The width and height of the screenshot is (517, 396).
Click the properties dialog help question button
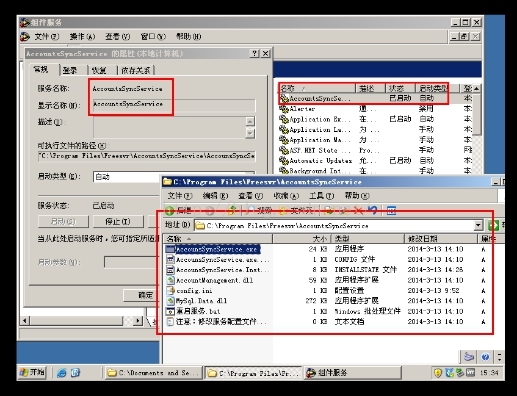(254, 53)
